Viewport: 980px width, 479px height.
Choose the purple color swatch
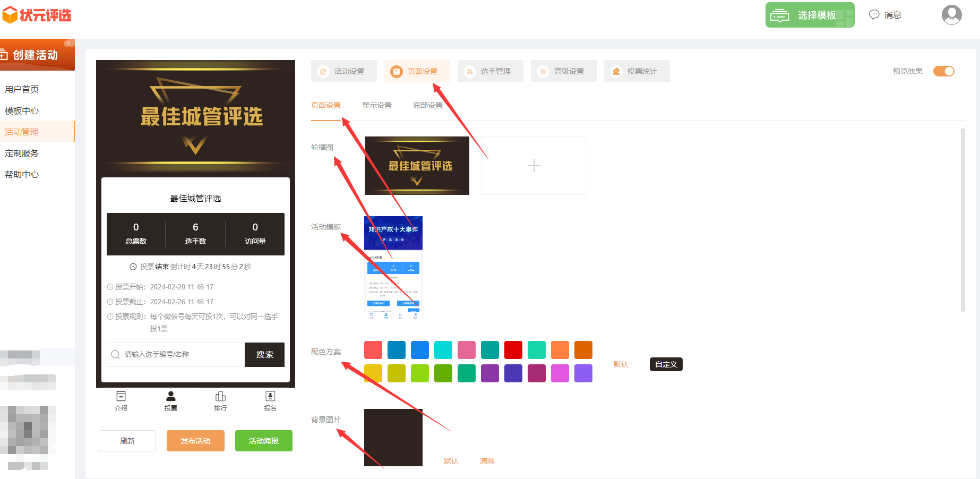[489, 373]
